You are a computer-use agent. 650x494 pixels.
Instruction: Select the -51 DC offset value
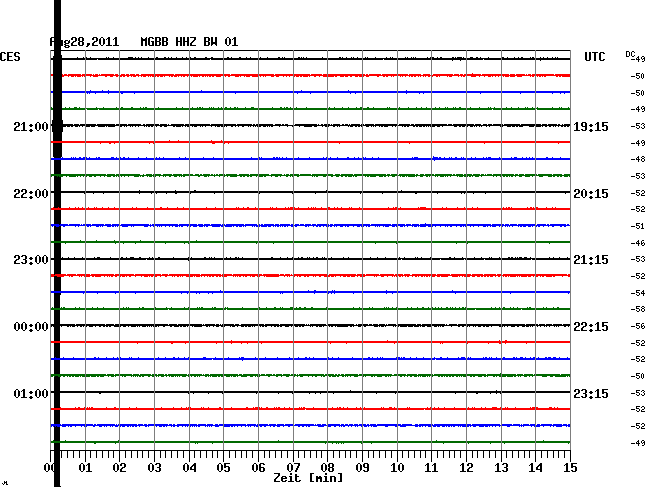pos(638,226)
